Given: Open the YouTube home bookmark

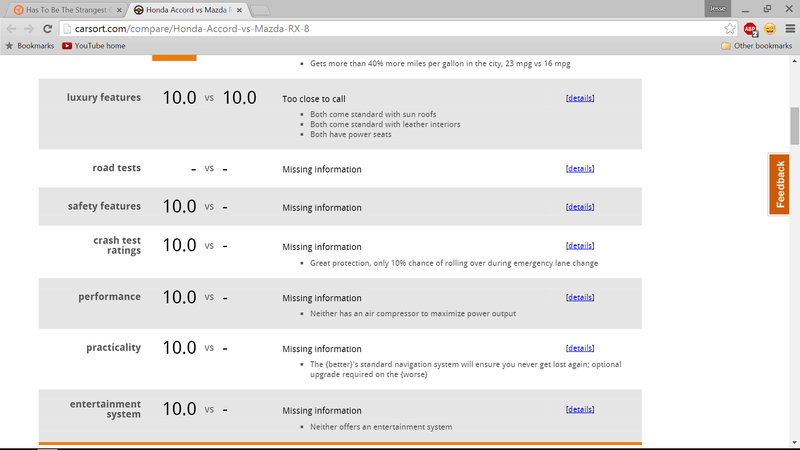Looking at the screenshot, I should click(94, 46).
